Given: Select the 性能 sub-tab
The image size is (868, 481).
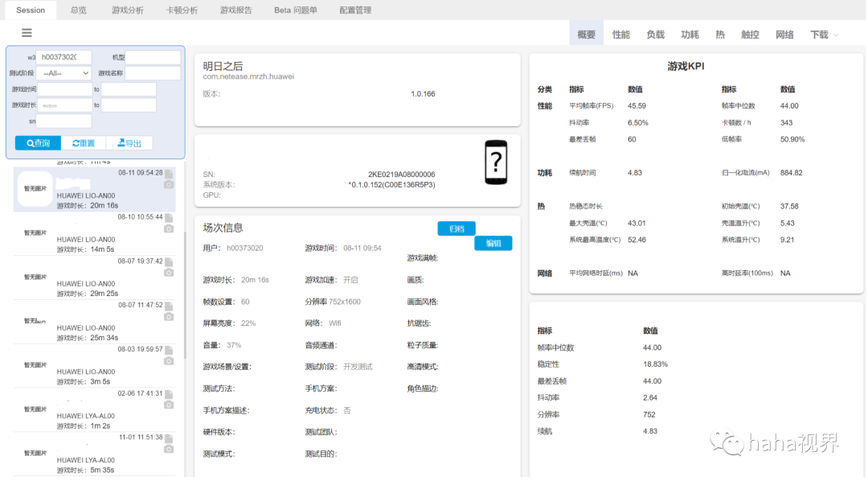Looking at the screenshot, I should click(620, 35).
